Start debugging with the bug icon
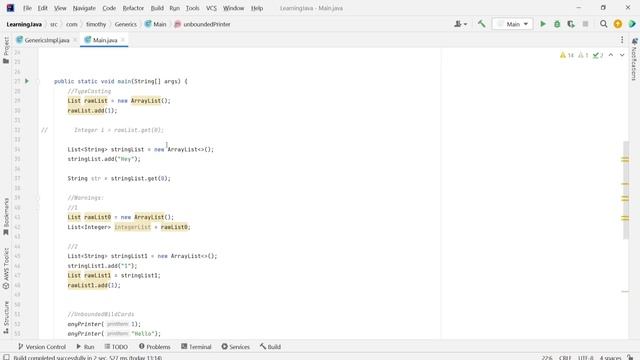The width and height of the screenshot is (640, 360). (557, 24)
